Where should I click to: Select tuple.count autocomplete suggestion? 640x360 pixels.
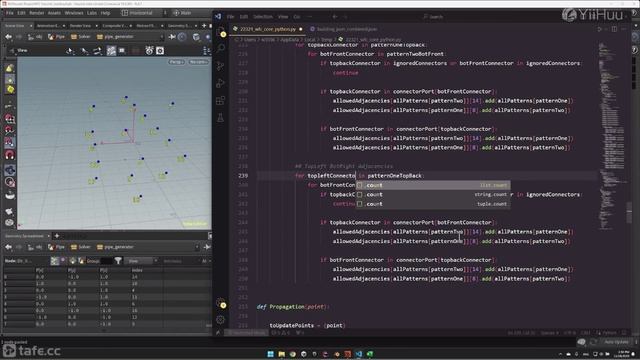point(433,204)
